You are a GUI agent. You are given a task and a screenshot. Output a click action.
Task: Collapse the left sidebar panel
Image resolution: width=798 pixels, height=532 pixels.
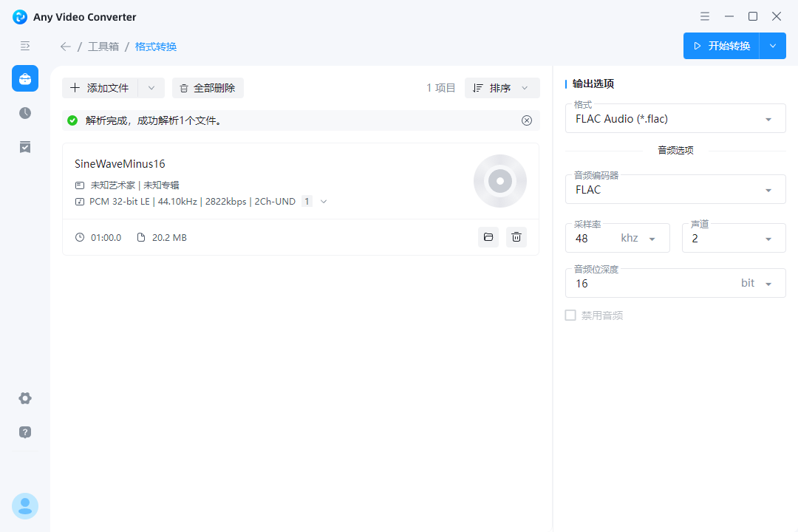coord(25,47)
